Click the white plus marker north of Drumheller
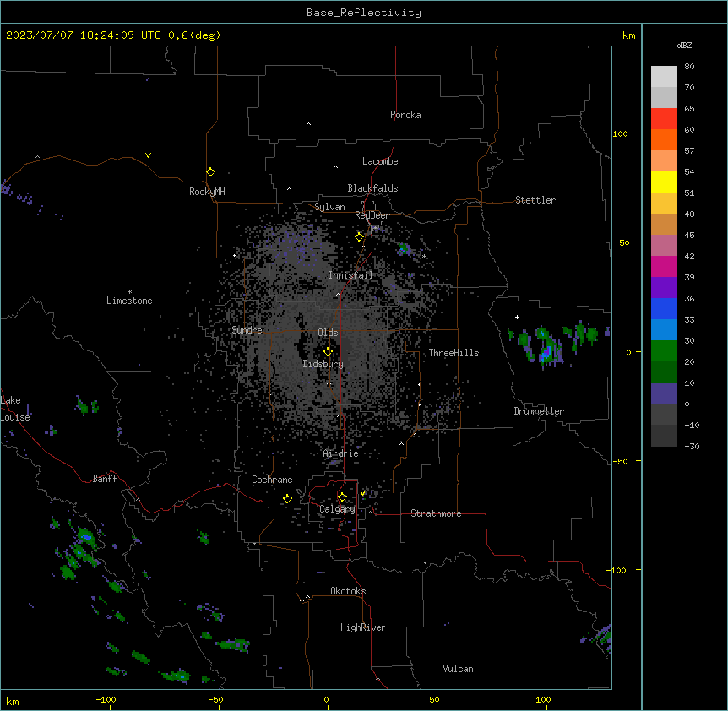The height and width of the screenshot is (711, 728). tap(517, 317)
